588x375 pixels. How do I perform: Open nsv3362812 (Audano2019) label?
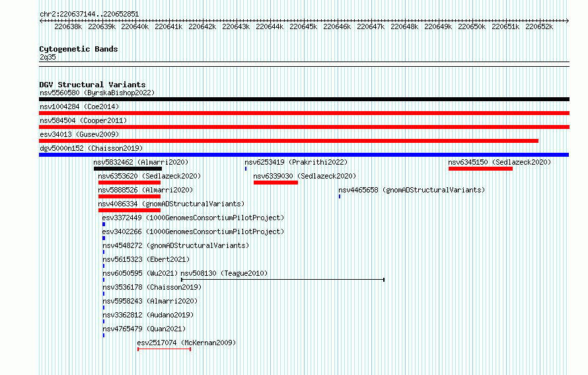[x=148, y=315]
